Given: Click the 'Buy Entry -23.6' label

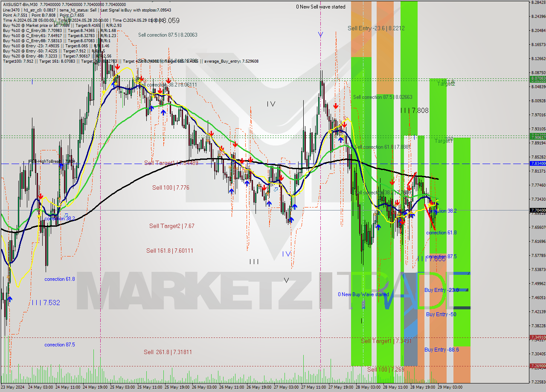Looking at the screenshot, I should pyautogui.click(x=441, y=290).
